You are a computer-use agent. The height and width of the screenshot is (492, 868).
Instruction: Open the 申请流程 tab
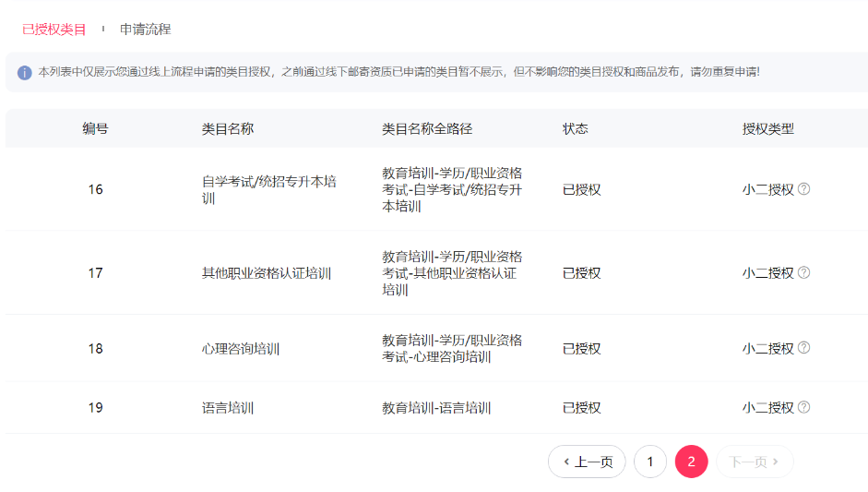click(x=145, y=30)
